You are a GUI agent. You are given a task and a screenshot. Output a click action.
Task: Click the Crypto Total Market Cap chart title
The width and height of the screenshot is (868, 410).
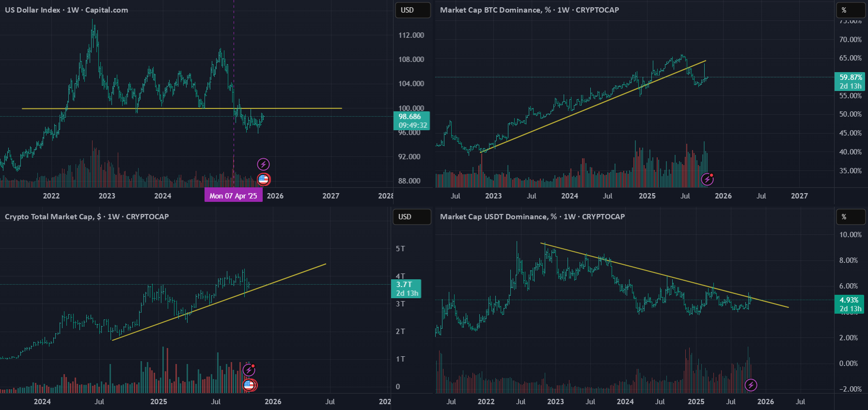point(87,217)
